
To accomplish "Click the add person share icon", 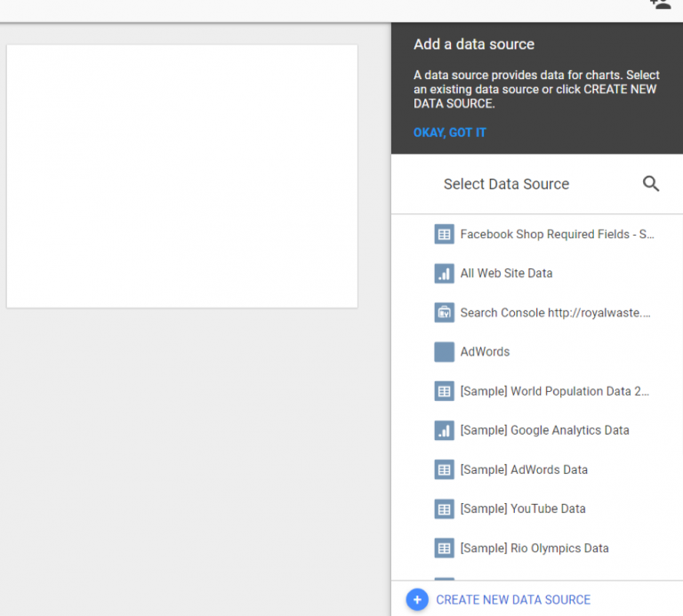I will pos(661,4).
